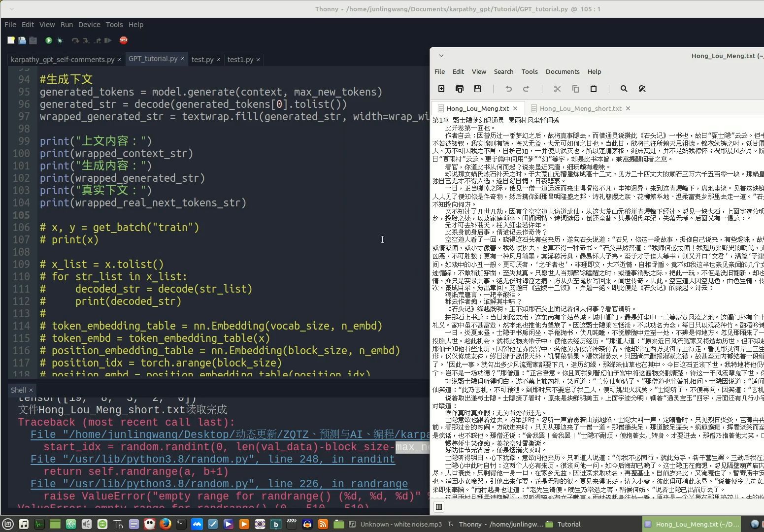
Task: Run current script with green play icon
Action: click(49, 40)
